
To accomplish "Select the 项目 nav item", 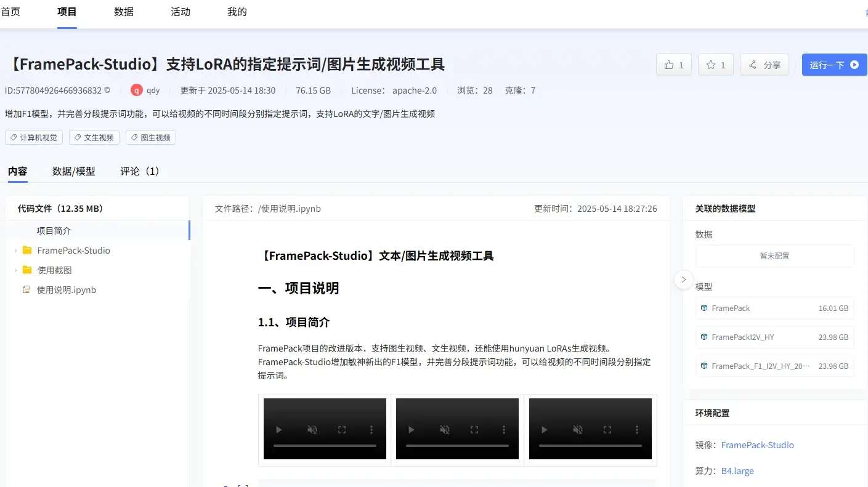I will 67,12.
